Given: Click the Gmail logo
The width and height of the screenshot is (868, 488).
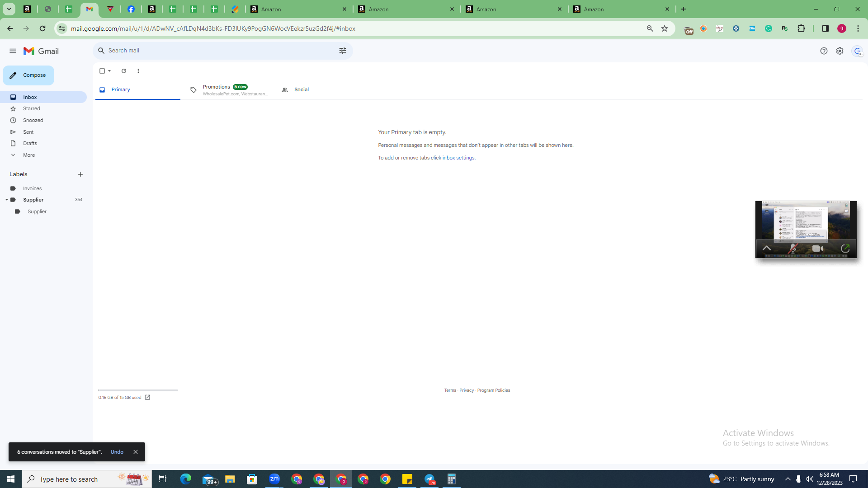Looking at the screenshot, I should click(x=41, y=51).
